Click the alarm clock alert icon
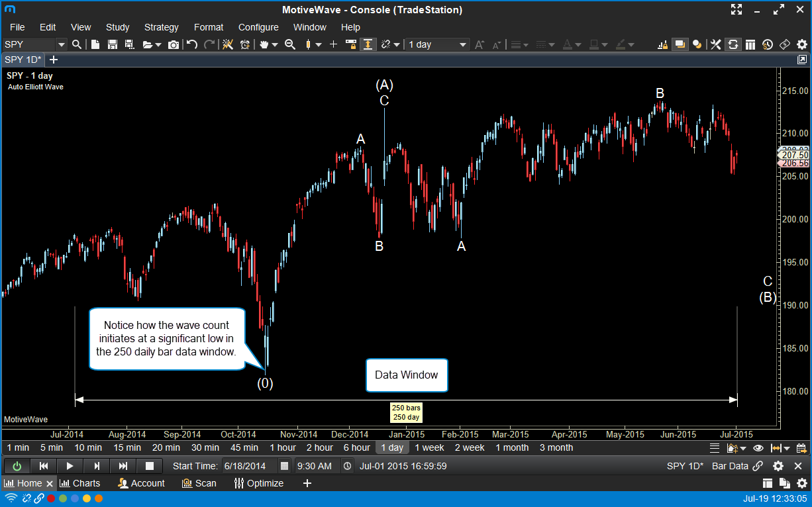Image resolution: width=812 pixels, height=507 pixels. point(245,44)
